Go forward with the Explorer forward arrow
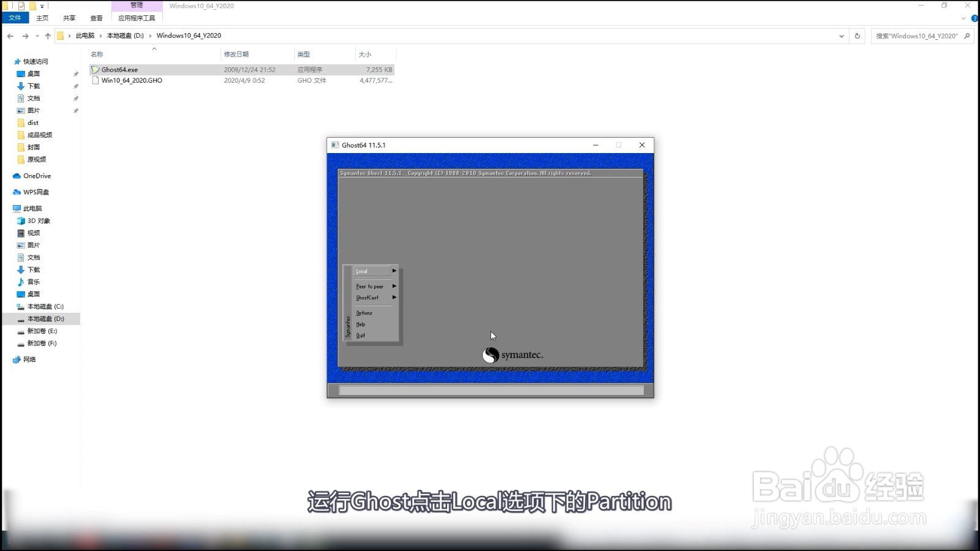Screen dimensions: 980x551 (x=25, y=36)
